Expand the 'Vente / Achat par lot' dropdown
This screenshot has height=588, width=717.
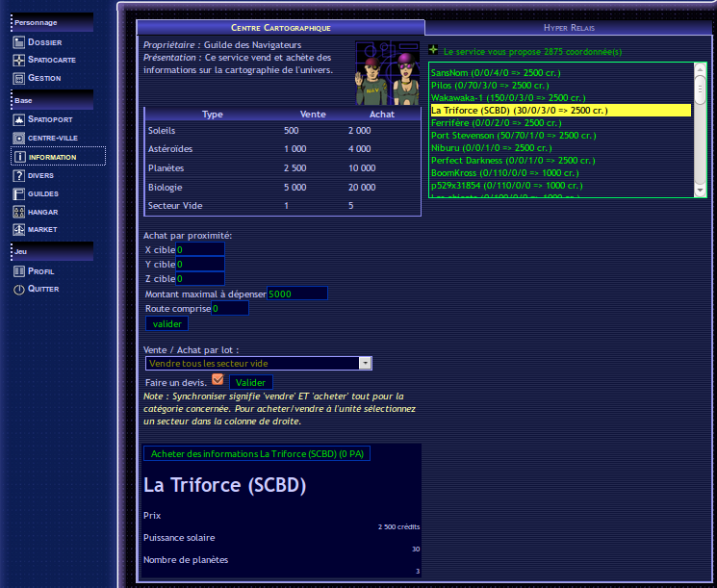(x=365, y=364)
